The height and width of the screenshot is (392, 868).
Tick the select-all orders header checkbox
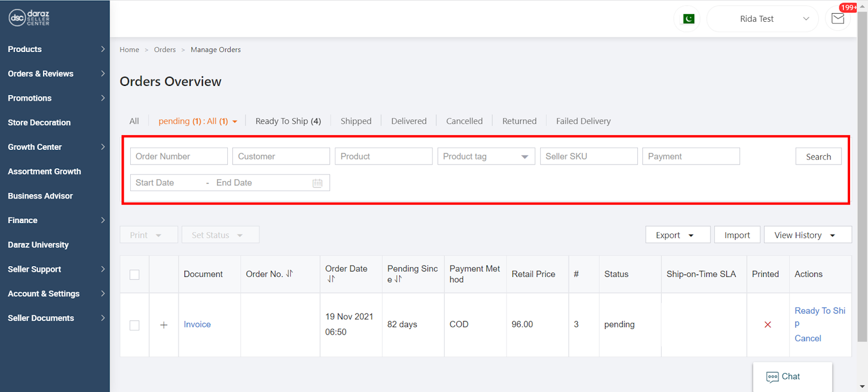(135, 275)
